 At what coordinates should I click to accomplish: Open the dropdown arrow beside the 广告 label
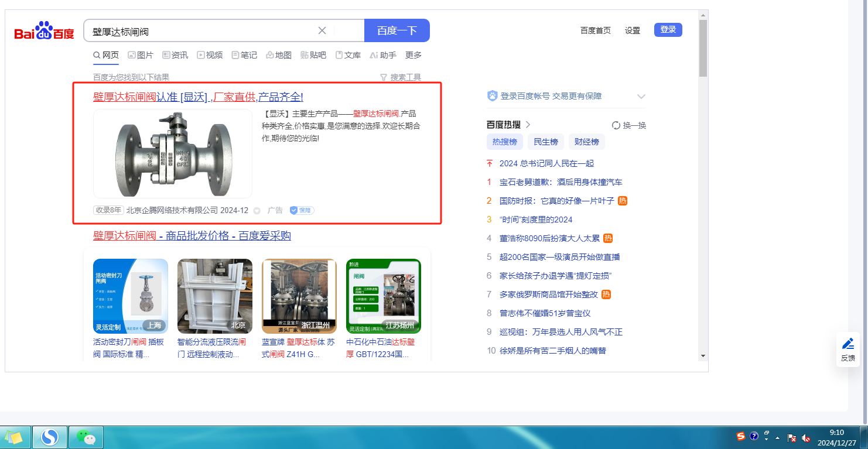point(257,211)
